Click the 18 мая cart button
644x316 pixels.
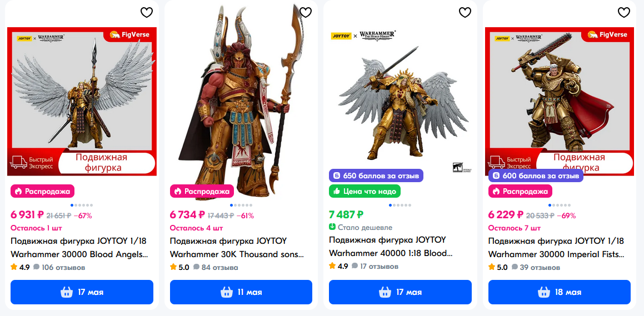560,292
